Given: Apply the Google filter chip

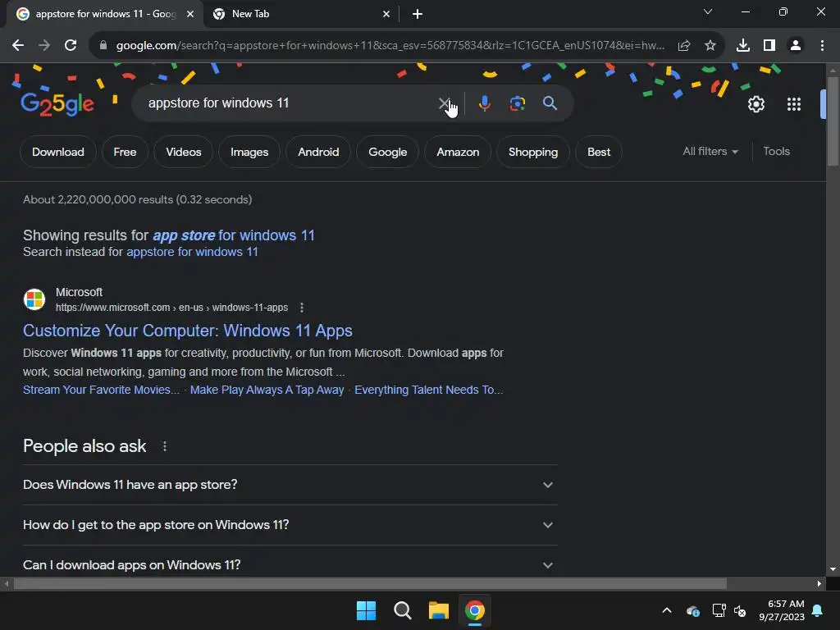Looking at the screenshot, I should click(x=388, y=152).
